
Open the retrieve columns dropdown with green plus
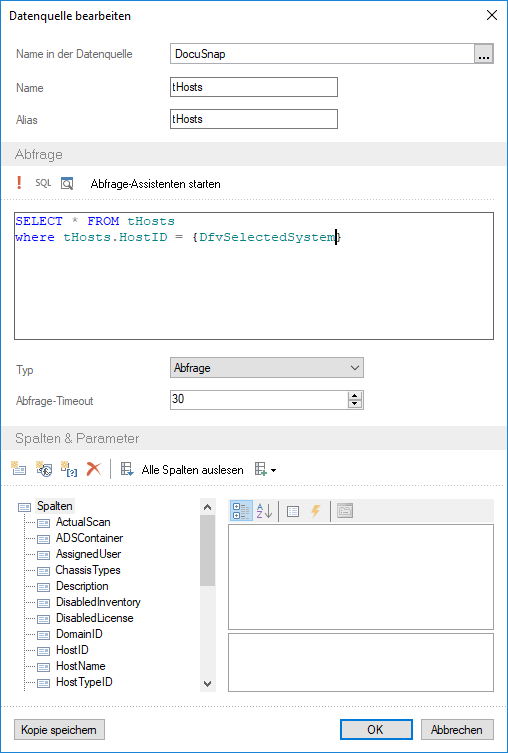[265, 469]
